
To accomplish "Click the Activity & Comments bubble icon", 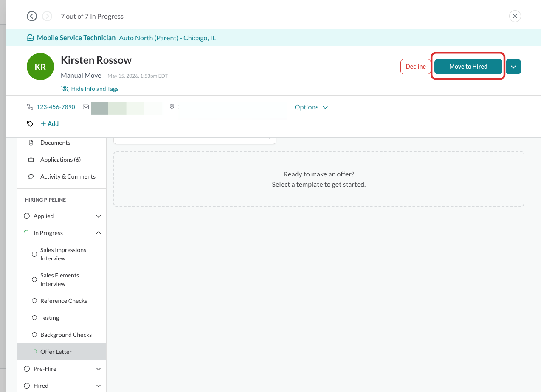I will tap(31, 176).
